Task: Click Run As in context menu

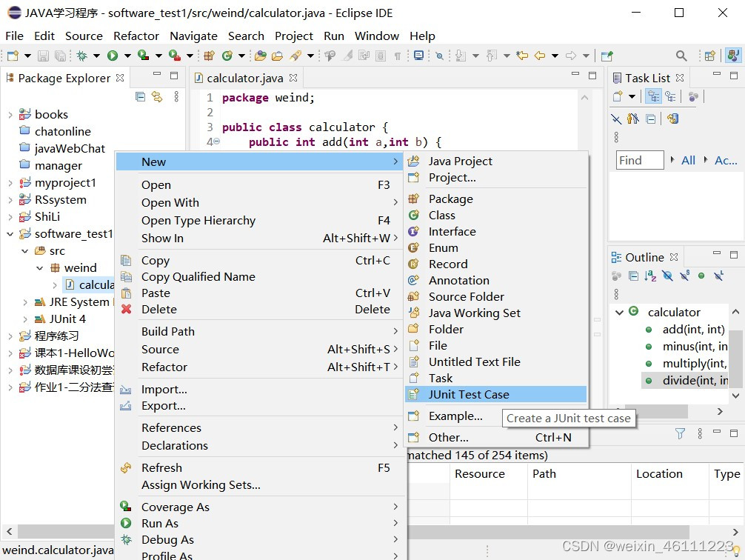Action: [259, 524]
